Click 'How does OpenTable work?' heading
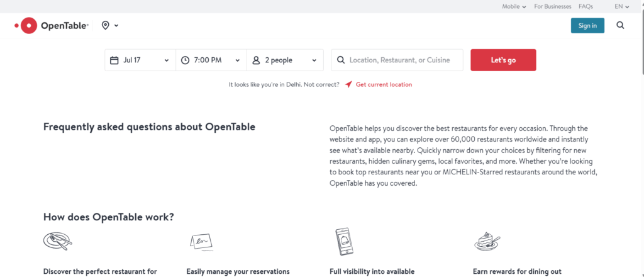Screen dimensions: 644x277 coord(108,217)
